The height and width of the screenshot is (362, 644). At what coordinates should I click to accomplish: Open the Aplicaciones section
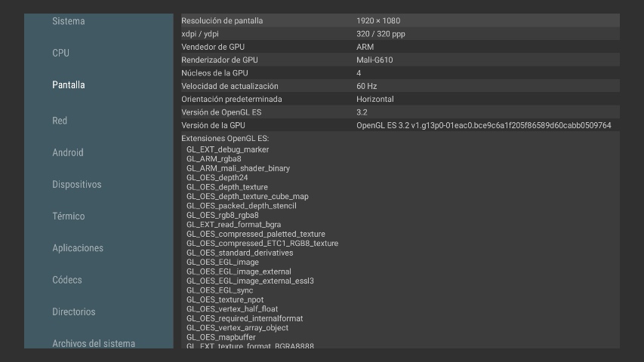(x=78, y=248)
